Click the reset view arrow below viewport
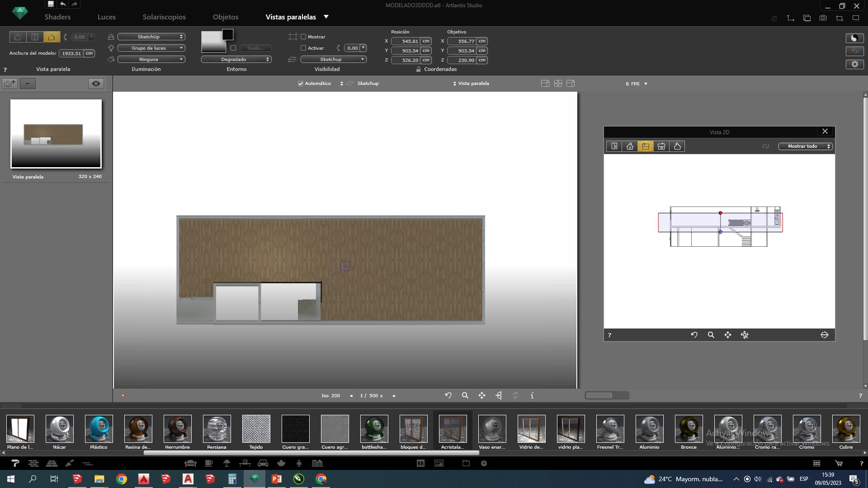 pyautogui.click(x=448, y=395)
